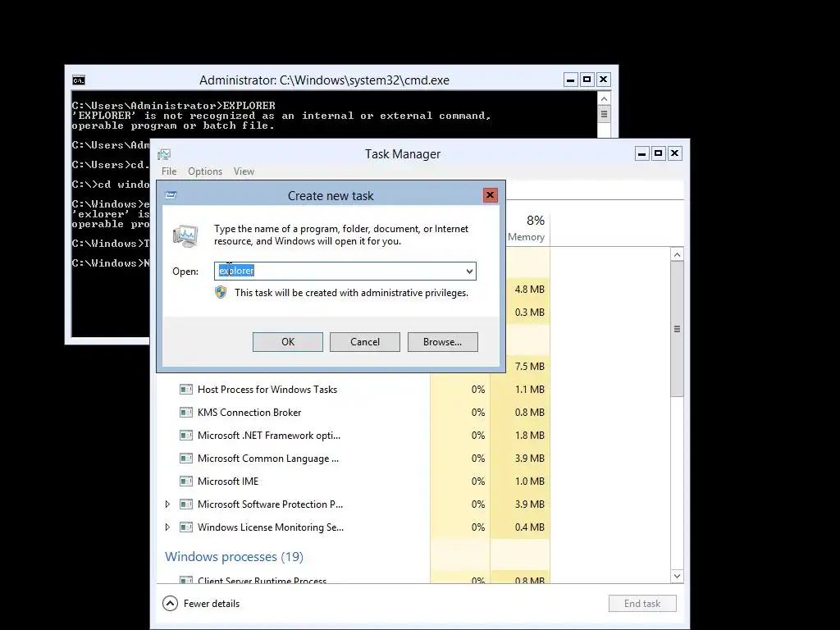Viewport: 840px width, 630px height.
Task: Click the admin privileges shield icon
Action: coord(220,293)
